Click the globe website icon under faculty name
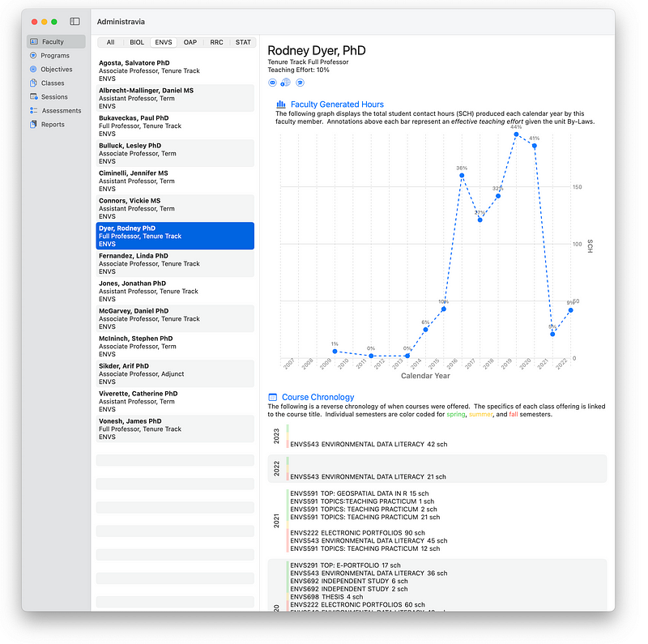The height and width of the screenshot is (644, 648). [x=286, y=83]
